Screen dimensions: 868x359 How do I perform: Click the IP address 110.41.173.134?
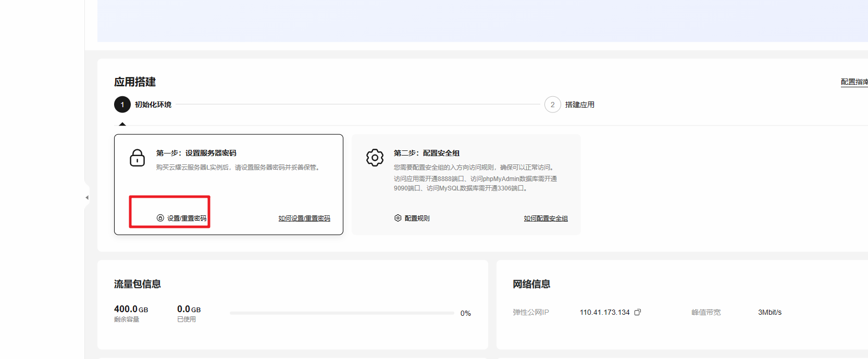coord(605,312)
